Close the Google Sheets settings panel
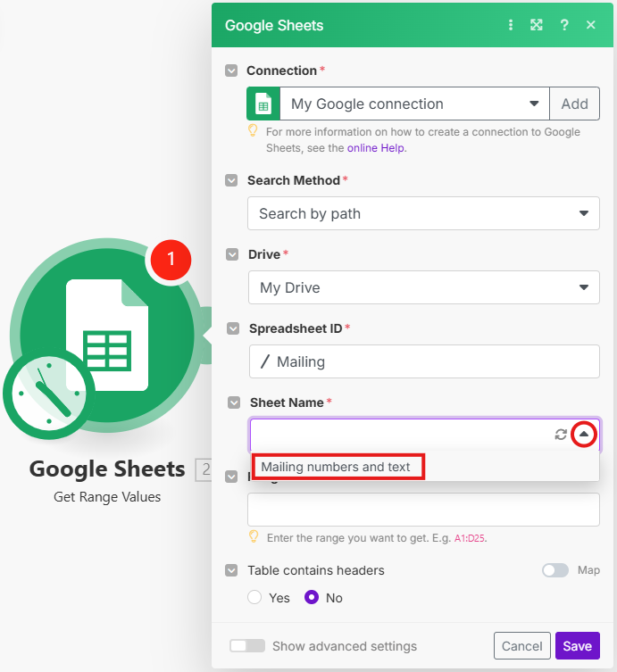The height and width of the screenshot is (672, 617). [590, 25]
